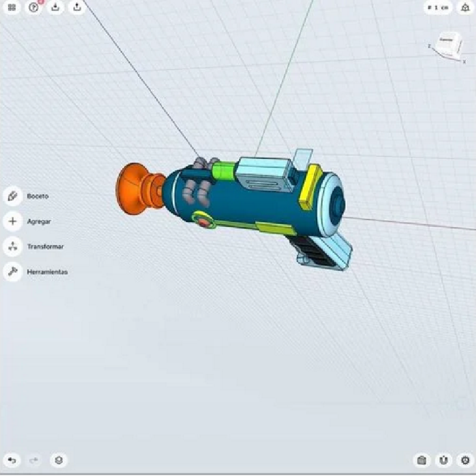Open the Herramientas menu
The width and height of the screenshot is (476, 476).
point(12,272)
